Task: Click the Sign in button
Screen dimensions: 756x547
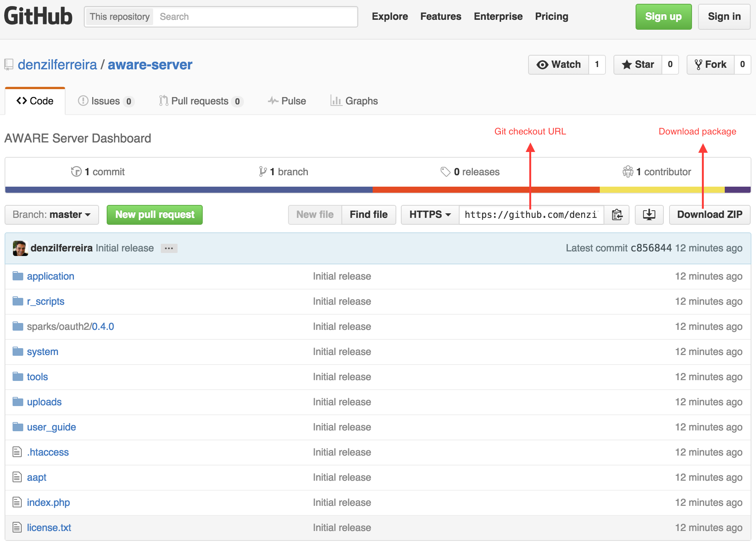Action: [724, 17]
